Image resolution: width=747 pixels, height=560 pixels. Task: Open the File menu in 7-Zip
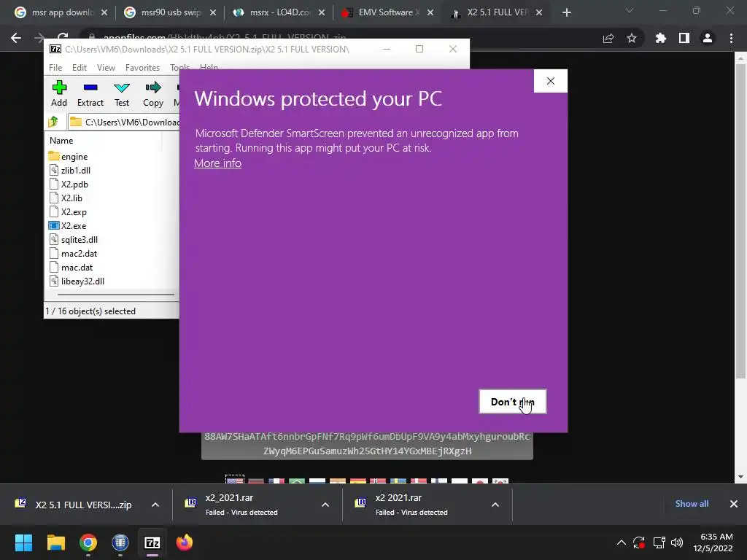tap(55, 68)
